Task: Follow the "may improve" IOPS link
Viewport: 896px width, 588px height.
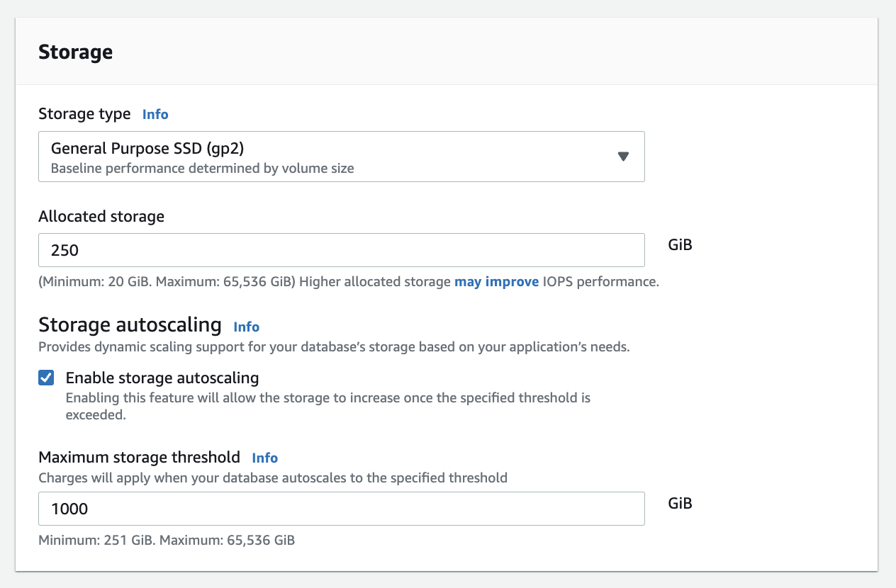Action: [496, 281]
